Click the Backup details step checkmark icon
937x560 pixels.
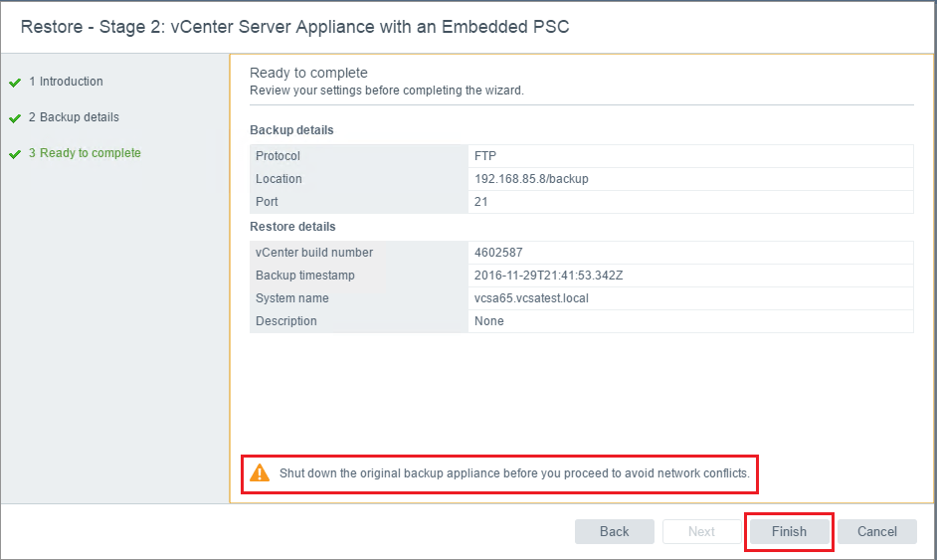point(15,118)
